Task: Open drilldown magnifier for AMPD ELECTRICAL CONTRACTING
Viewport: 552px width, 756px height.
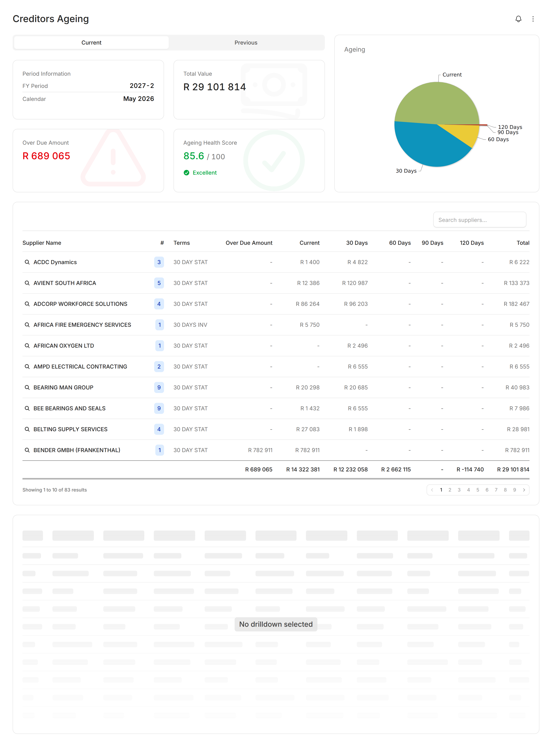Action: 27,367
